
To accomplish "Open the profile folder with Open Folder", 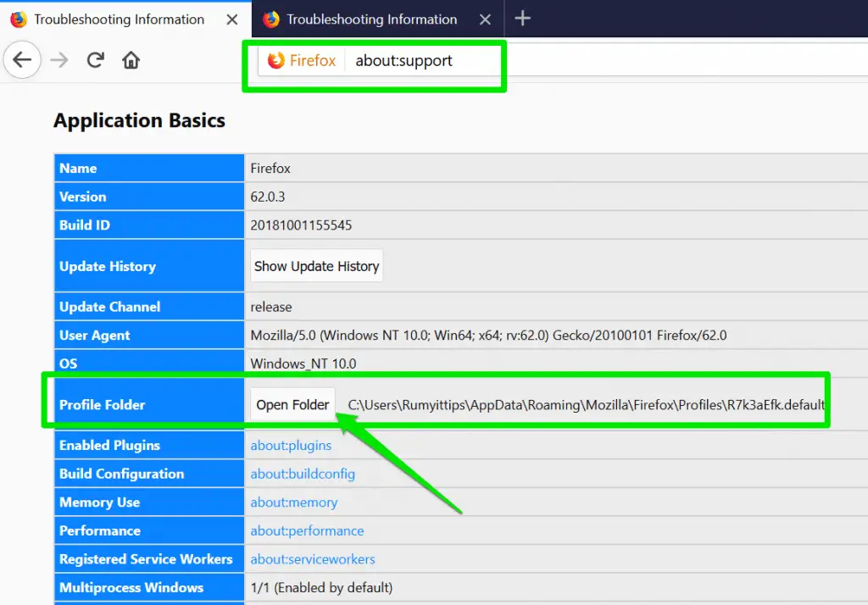I will [292, 405].
